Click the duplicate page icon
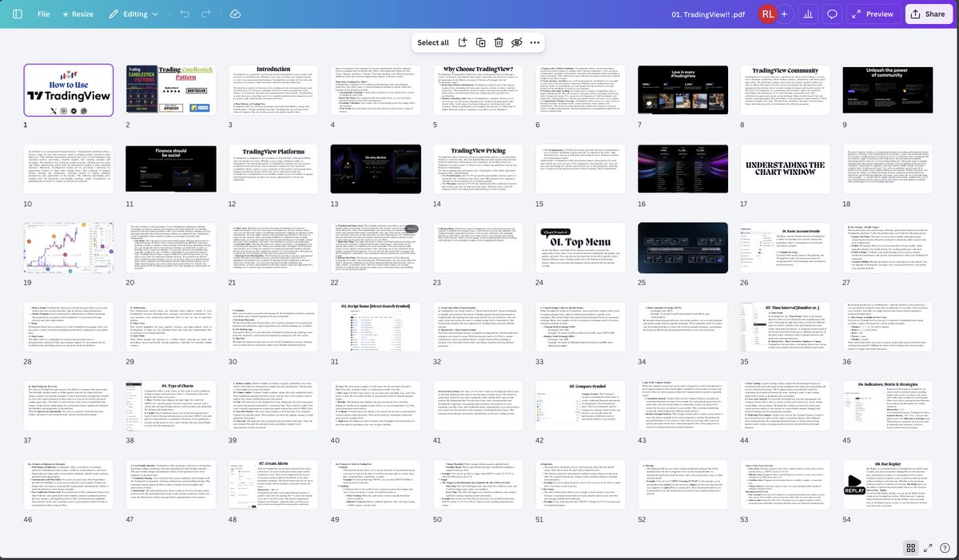This screenshot has height=560, width=959. point(480,42)
